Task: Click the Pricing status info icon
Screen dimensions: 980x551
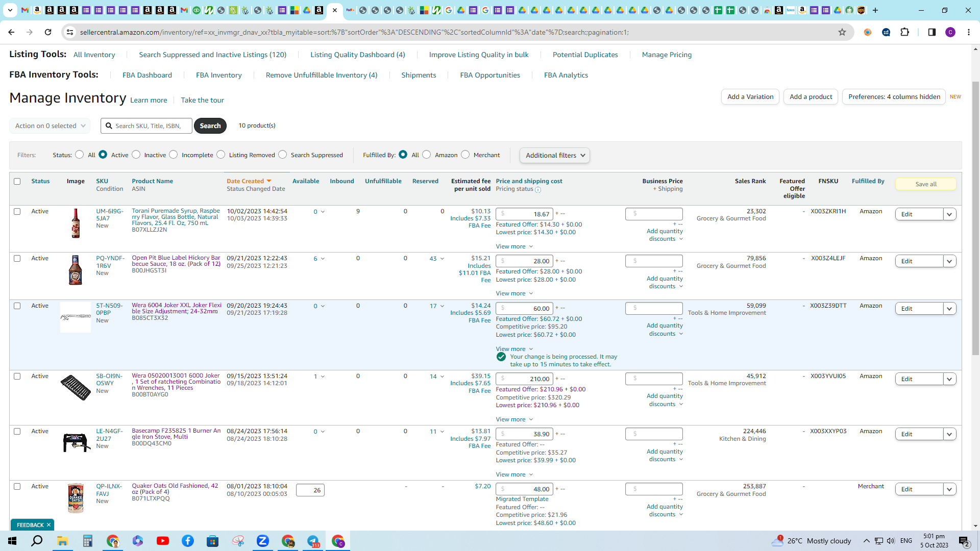Action: (x=538, y=190)
